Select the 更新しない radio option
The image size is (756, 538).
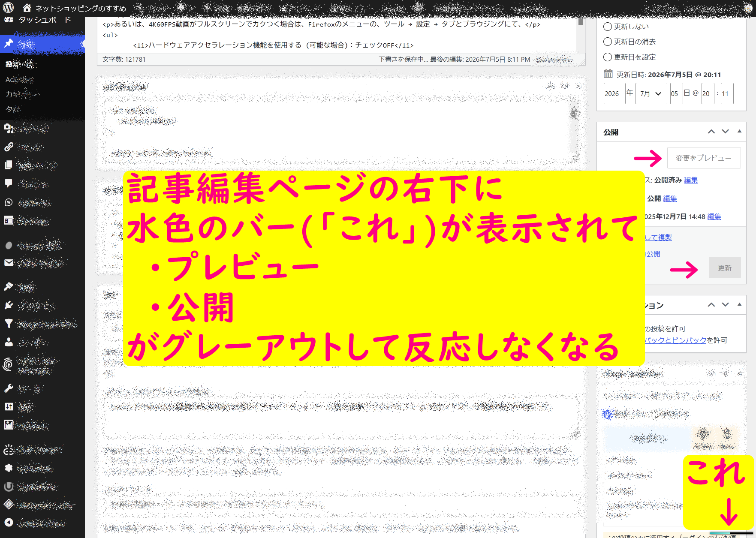608,27
